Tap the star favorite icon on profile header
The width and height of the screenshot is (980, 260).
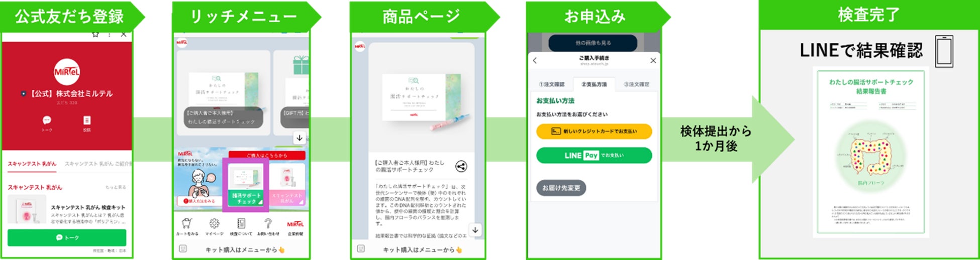(x=95, y=34)
